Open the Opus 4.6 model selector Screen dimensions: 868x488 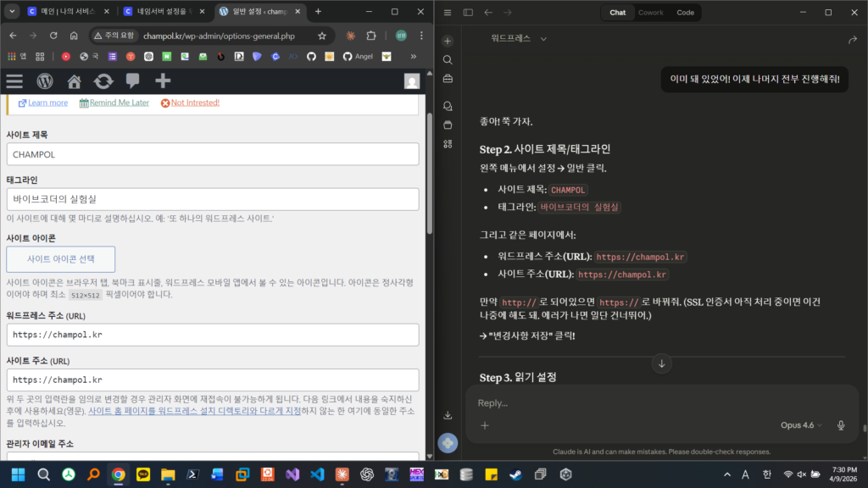(x=801, y=425)
